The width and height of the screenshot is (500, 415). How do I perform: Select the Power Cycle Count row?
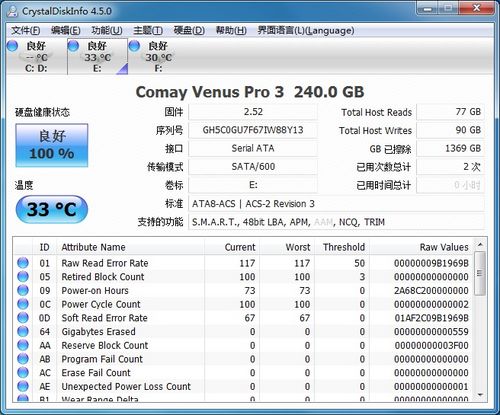(243, 304)
